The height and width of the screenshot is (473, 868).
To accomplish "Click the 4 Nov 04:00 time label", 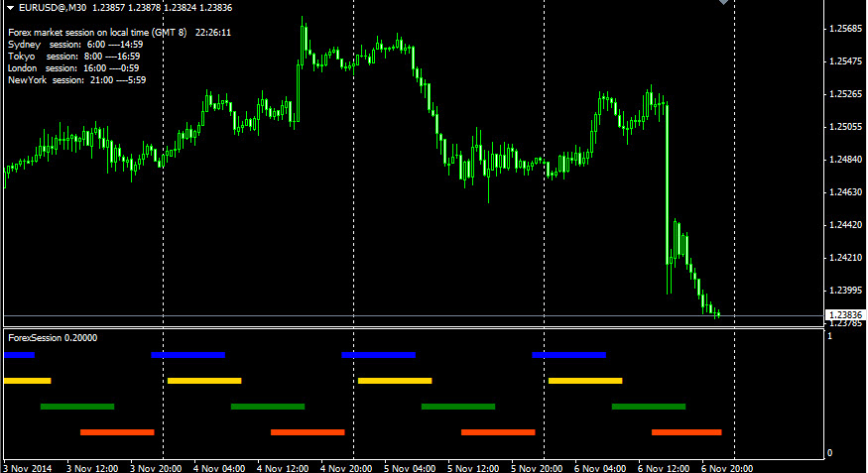I will (x=219, y=466).
